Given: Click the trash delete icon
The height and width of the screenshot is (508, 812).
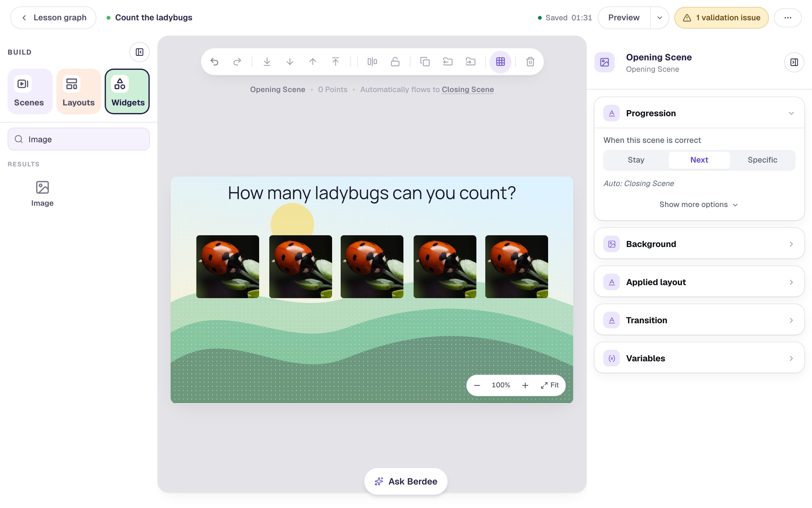Looking at the screenshot, I should [530, 62].
